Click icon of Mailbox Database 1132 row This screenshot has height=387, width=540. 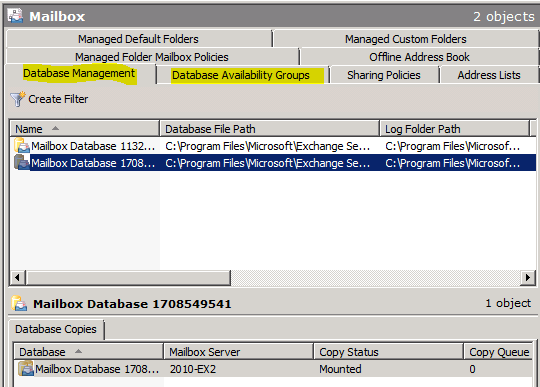(x=22, y=145)
